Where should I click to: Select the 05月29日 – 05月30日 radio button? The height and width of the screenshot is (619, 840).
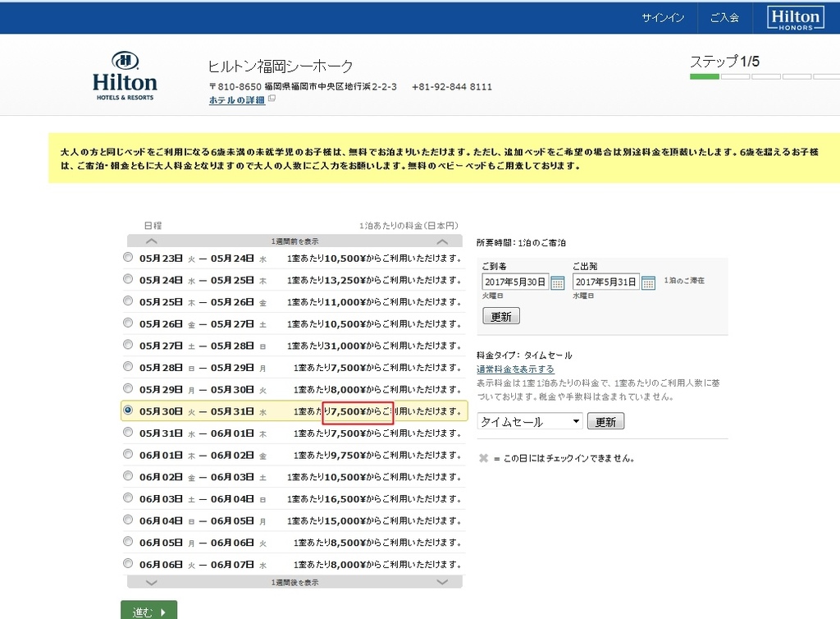(x=128, y=388)
